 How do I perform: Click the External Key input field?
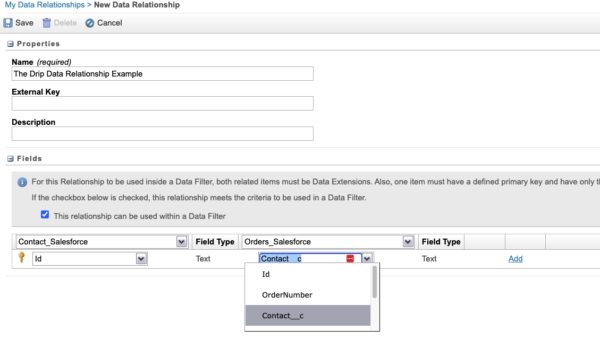[163, 103]
